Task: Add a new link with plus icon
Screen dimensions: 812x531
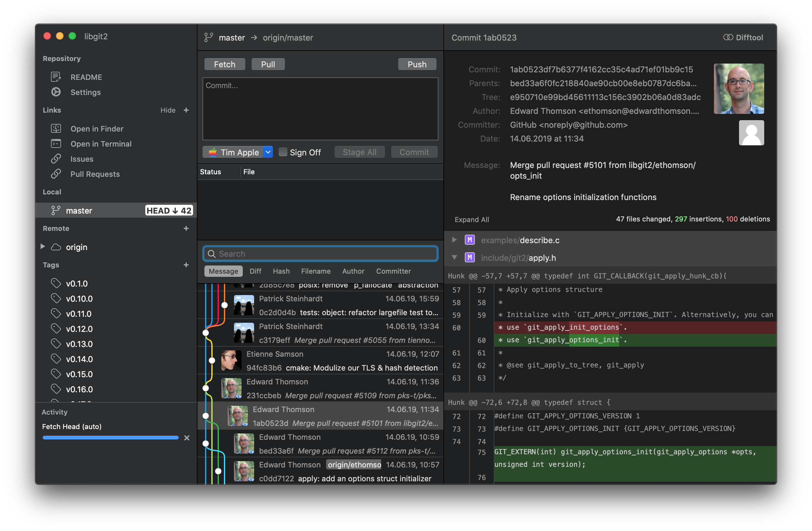Action: point(186,110)
